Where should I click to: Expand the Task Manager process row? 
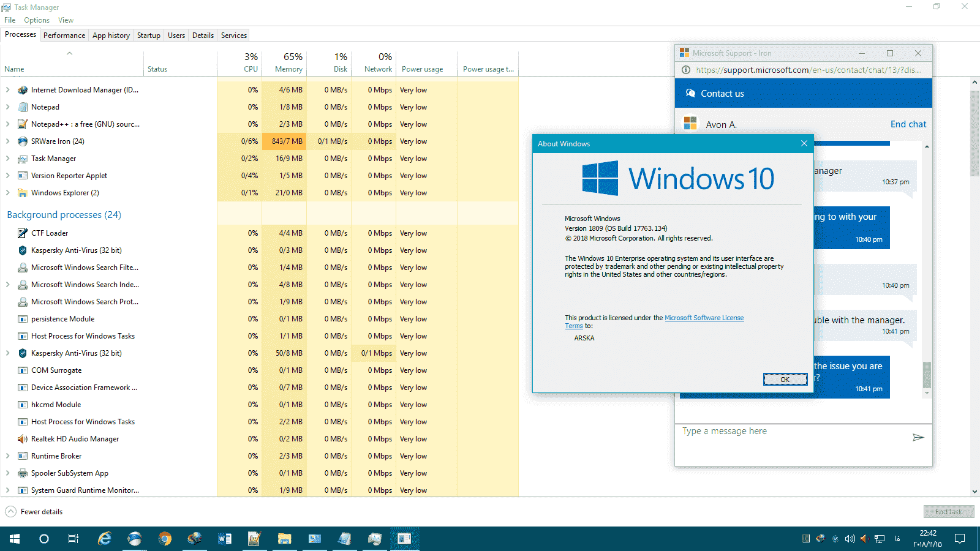pyautogui.click(x=7, y=159)
